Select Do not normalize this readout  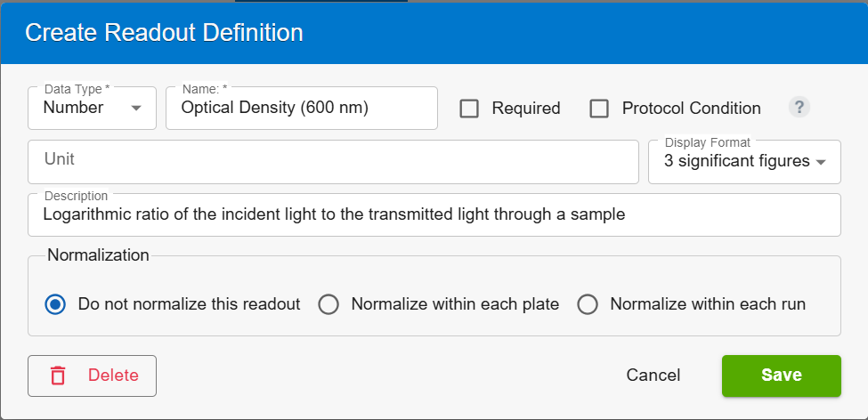55,304
